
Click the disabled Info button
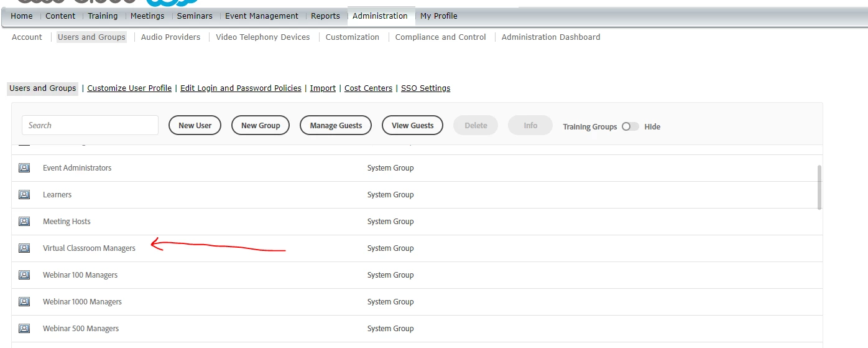530,125
